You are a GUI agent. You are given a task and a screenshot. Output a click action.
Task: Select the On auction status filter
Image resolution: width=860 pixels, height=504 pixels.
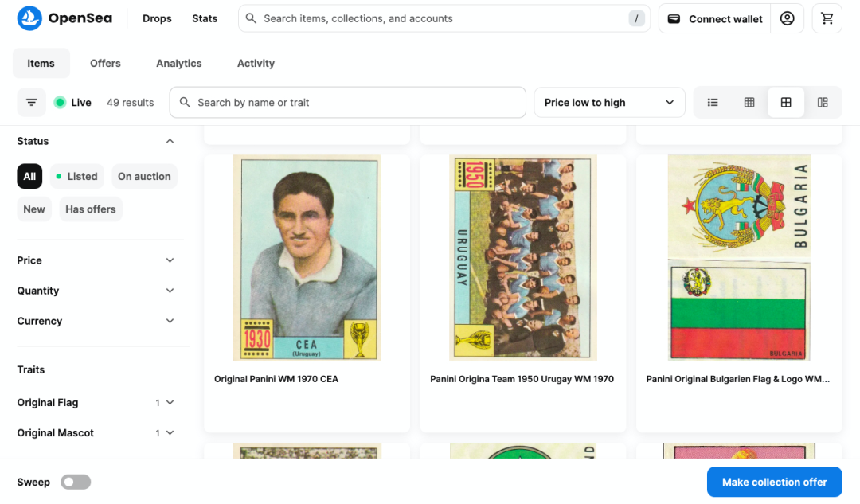coord(144,177)
